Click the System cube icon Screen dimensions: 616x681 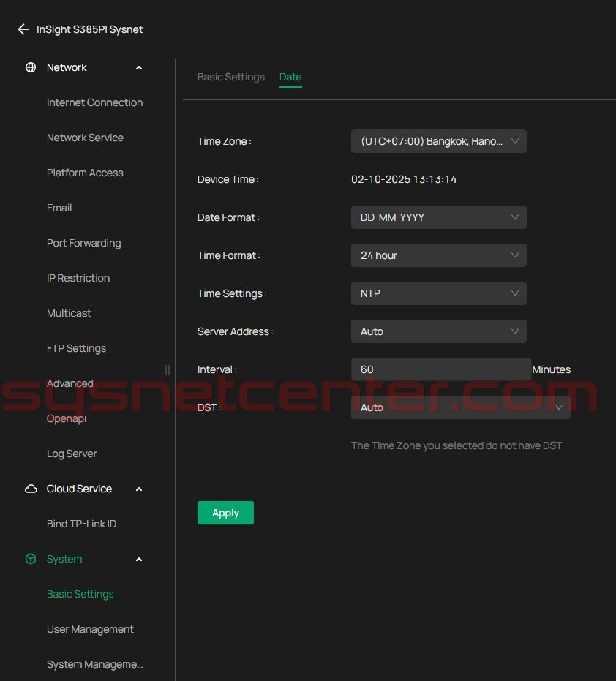pyautogui.click(x=31, y=560)
